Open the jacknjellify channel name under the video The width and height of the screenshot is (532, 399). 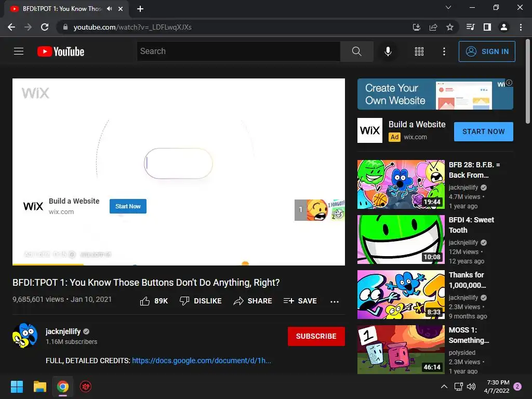[x=63, y=331]
